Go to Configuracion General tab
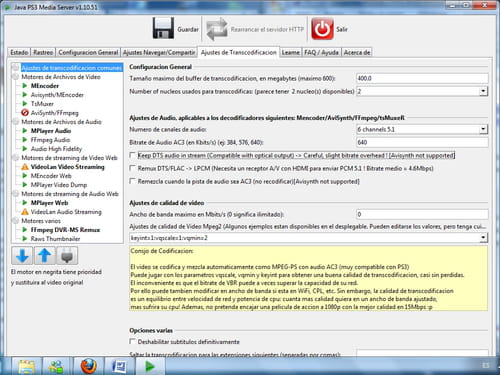 88,52
